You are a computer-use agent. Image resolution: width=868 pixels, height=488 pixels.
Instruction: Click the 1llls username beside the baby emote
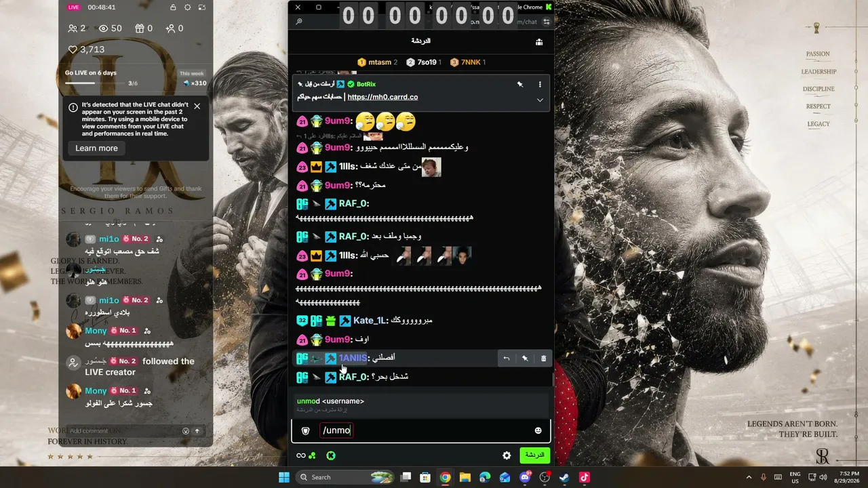point(349,167)
